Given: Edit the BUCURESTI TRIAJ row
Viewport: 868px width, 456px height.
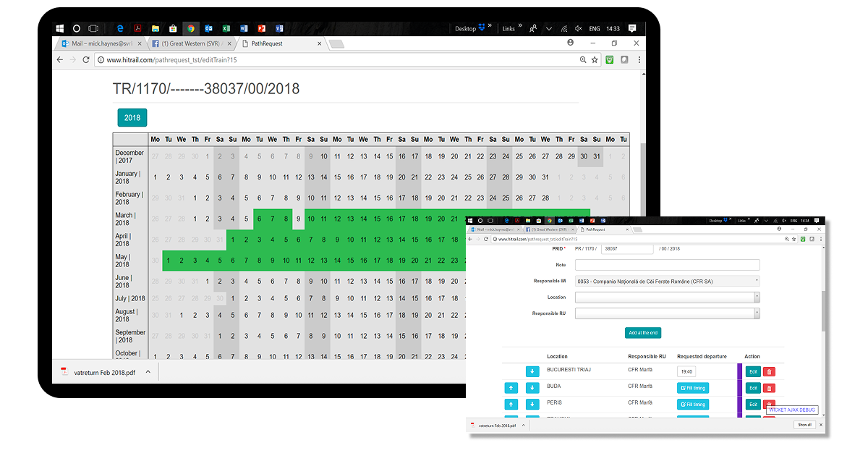Looking at the screenshot, I should pos(753,371).
